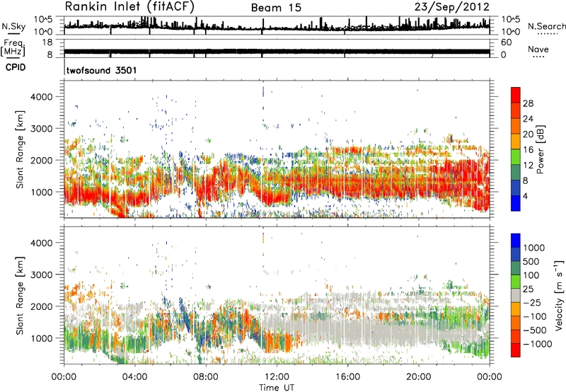Click the '28' tick on Power colorbar
The width and height of the screenshot is (566, 392).
[528, 103]
